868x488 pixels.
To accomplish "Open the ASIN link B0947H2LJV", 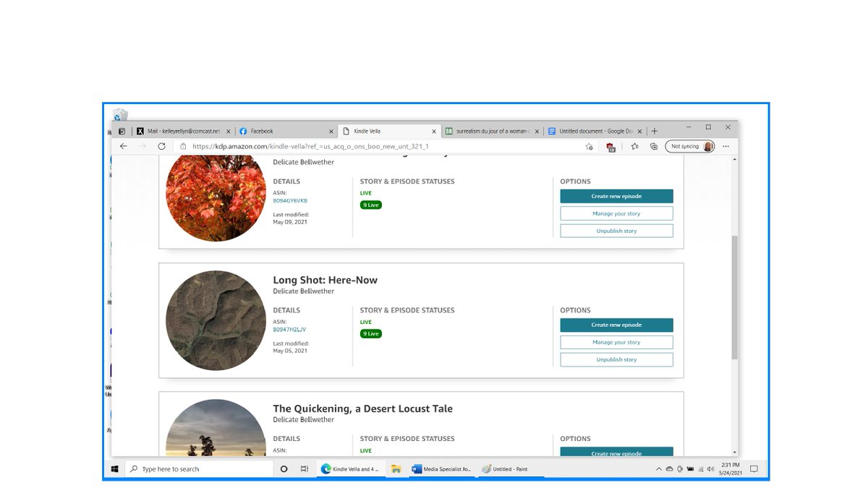I will [289, 329].
